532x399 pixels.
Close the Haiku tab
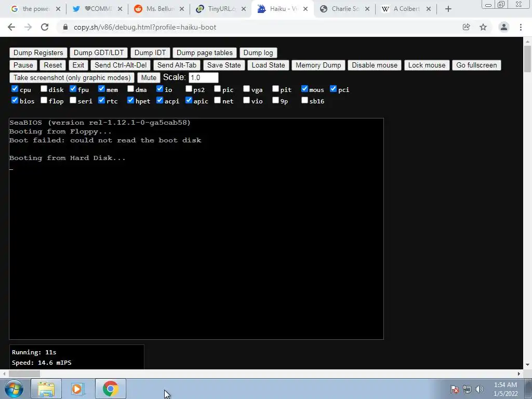click(x=305, y=9)
